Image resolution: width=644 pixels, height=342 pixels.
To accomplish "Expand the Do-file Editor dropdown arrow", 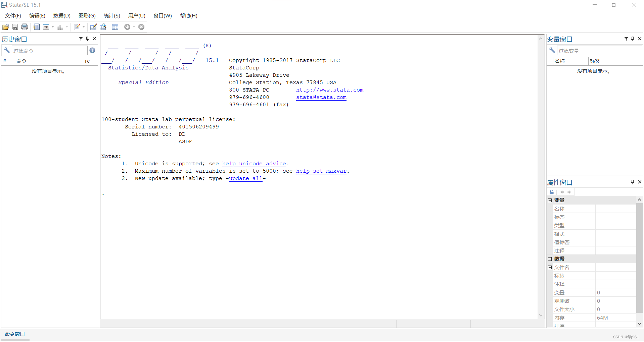I will point(84,27).
